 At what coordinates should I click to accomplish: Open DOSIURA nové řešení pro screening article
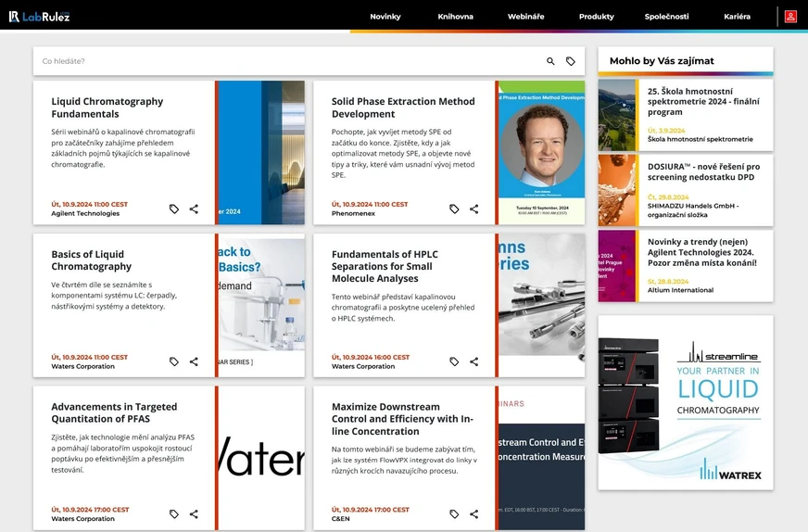click(x=703, y=171)
